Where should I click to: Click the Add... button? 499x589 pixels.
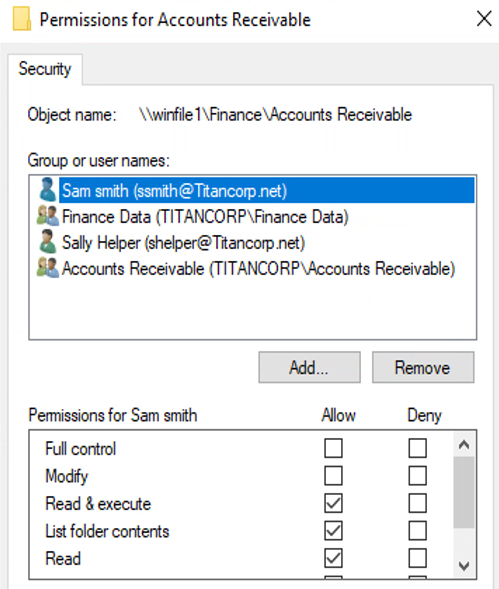pyautogui.click(x=309, y=367)
